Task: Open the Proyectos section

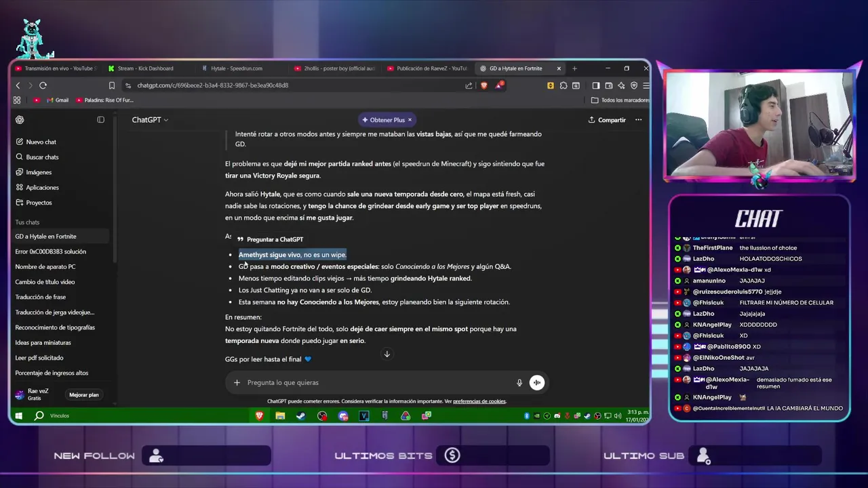Action: (x=33, y=203)
